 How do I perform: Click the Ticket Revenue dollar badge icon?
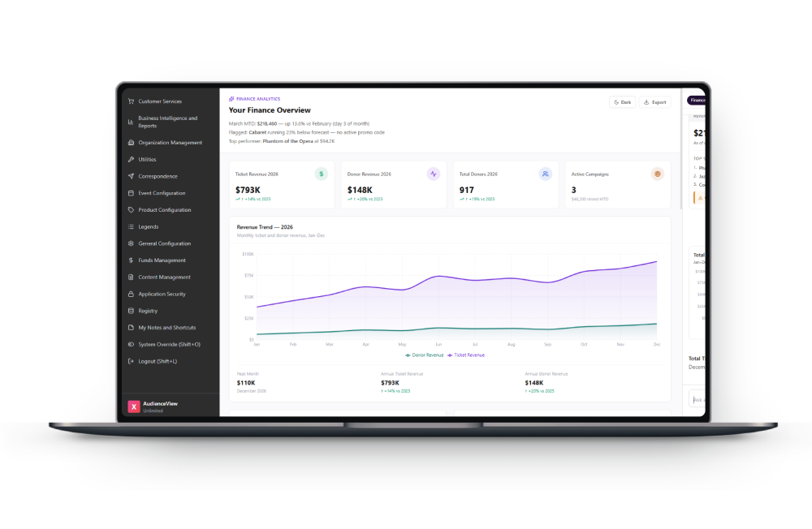(321, 174)
